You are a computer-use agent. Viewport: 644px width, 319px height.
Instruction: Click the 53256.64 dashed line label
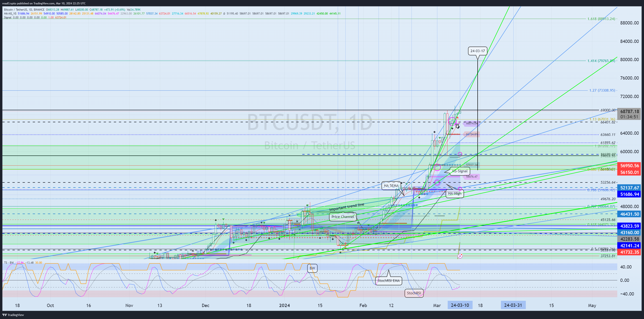[x=608, y=182]
